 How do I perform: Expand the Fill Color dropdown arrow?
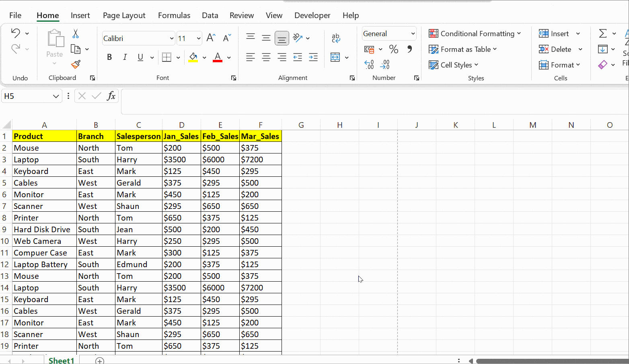point(204,57)
